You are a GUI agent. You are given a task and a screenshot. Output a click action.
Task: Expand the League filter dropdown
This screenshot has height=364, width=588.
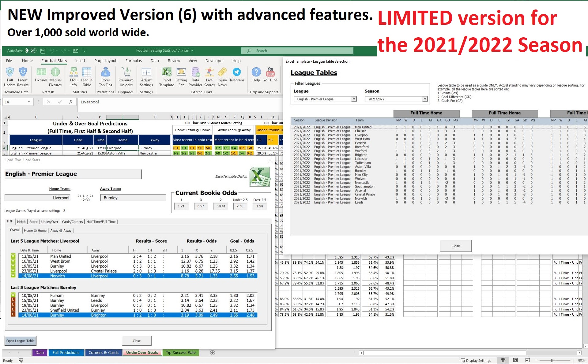tap(354, 99)
